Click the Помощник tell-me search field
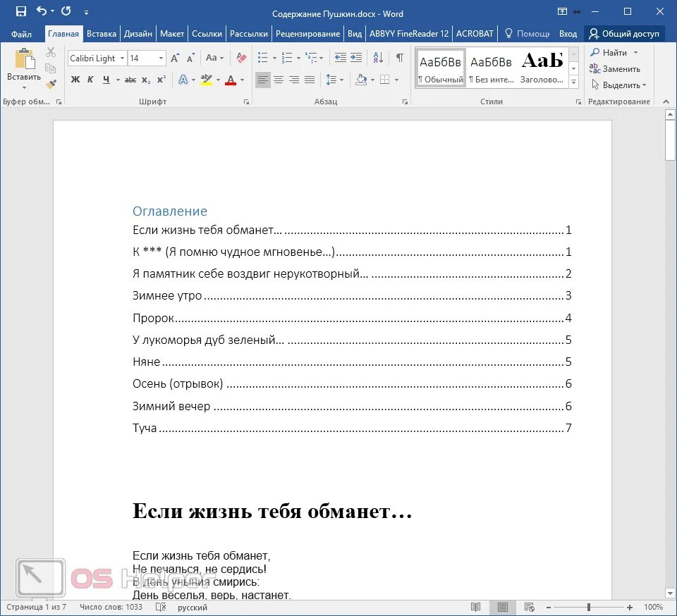Image resolution: width=677 pixels, height=616 pixels. tap(527, 34)
